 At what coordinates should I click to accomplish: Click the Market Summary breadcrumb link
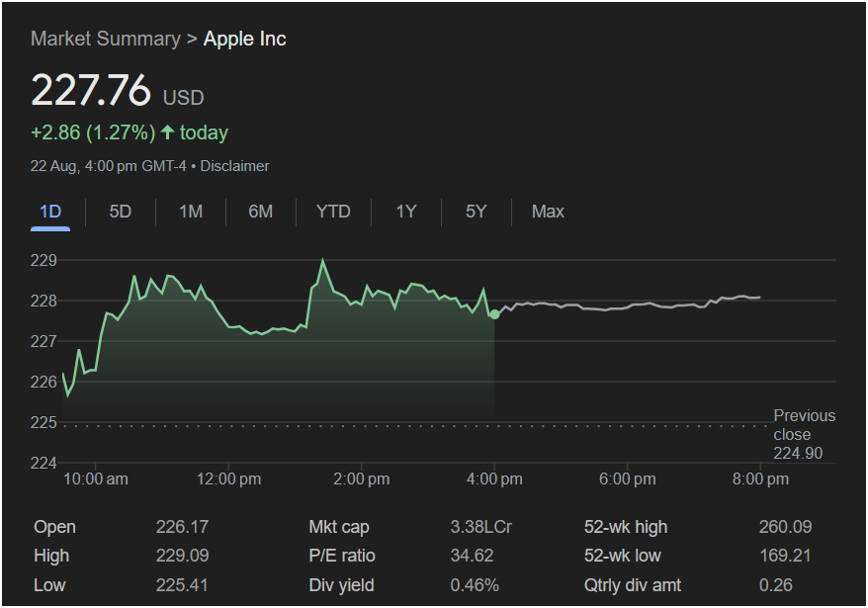(105, 39)
